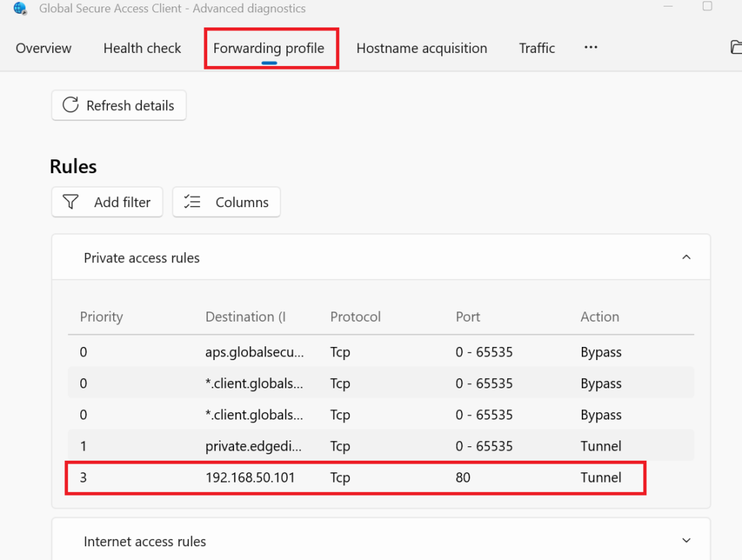Click Tunnel in the 192.168.50.101 row

point(601,477)
